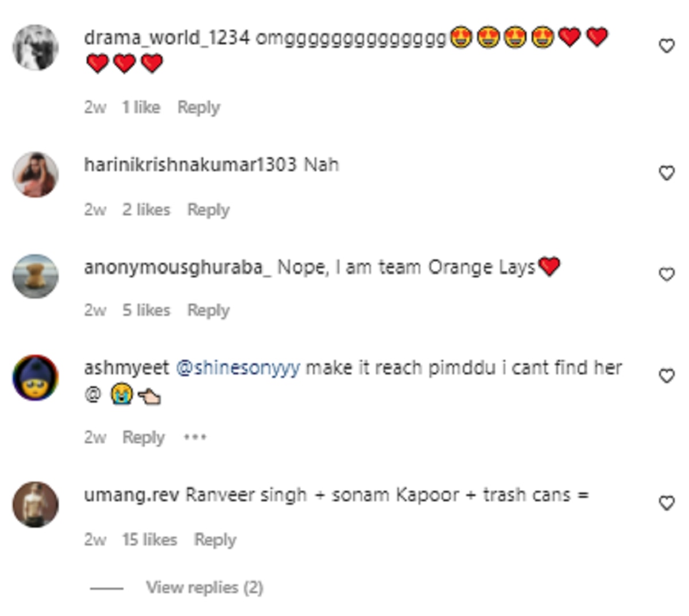Open drama_world_1234's profile picture
Image resolution: width=689 pixels, height=616 pixels.
pyautogui.click(x=36, y=48)
